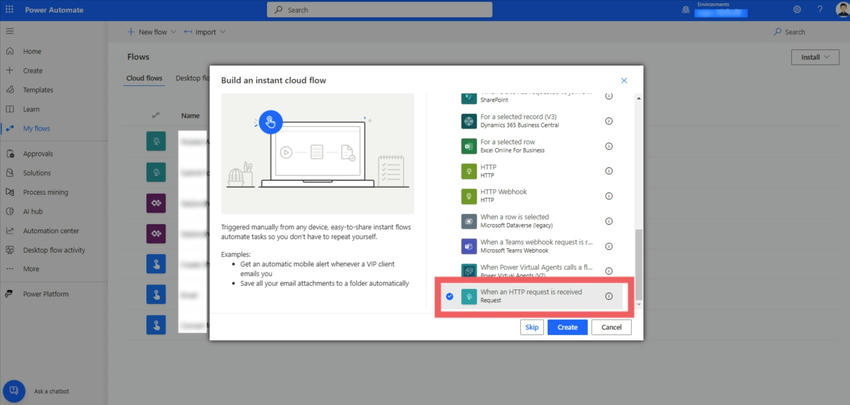Click the Name column header
Viewport: 850px width, 405px height.
(x=190, y=115)
